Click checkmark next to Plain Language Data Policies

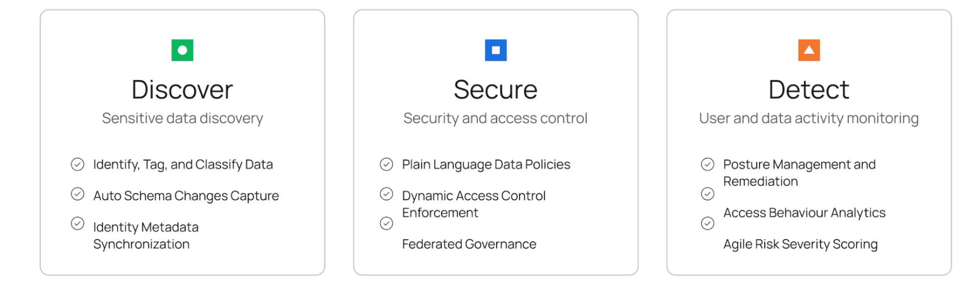pos(386,164)
